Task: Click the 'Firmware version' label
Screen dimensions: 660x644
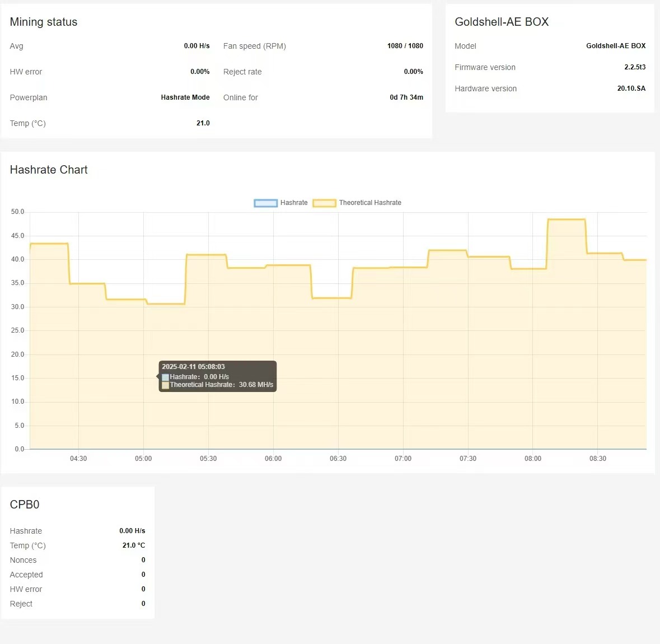Action: (485, 67)
